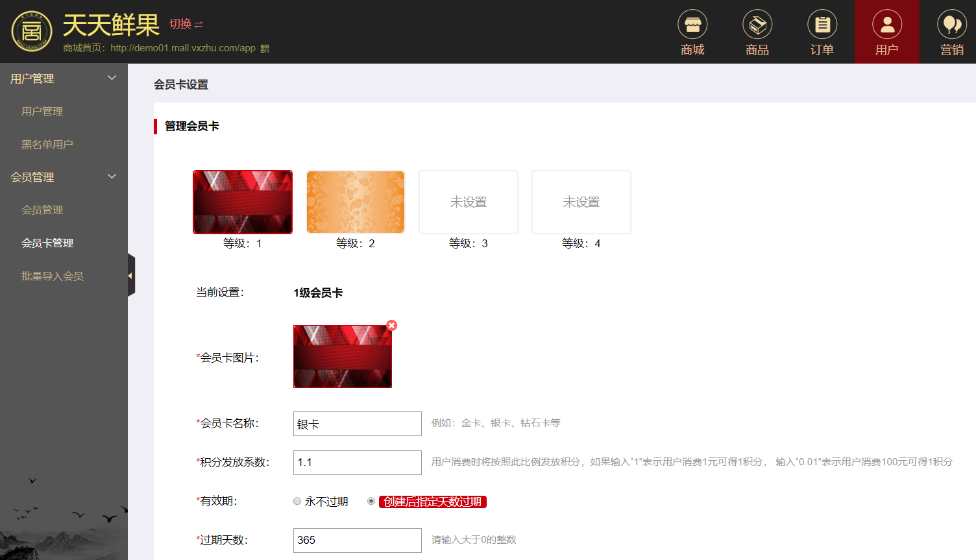
Task: Open the demo01 mall homepage link
Action: (183, 48)
